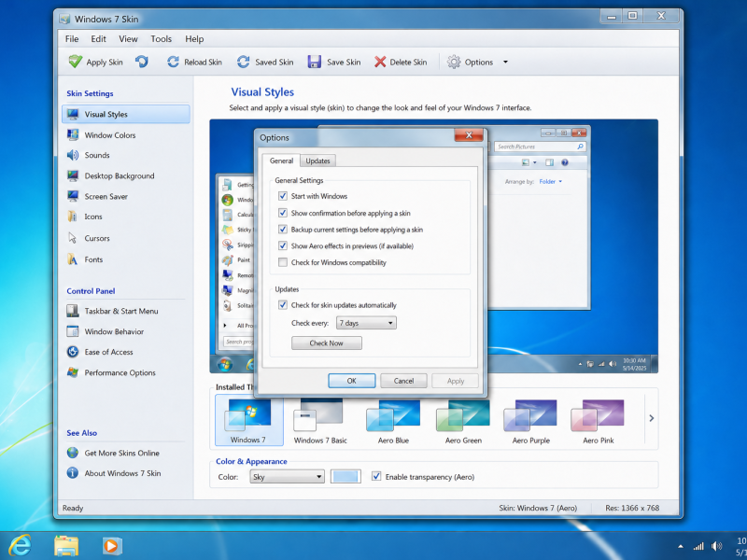Expand the Options toolbar dropdown arrow
Viewport: 747px width, 560px height.
[505, 62]
